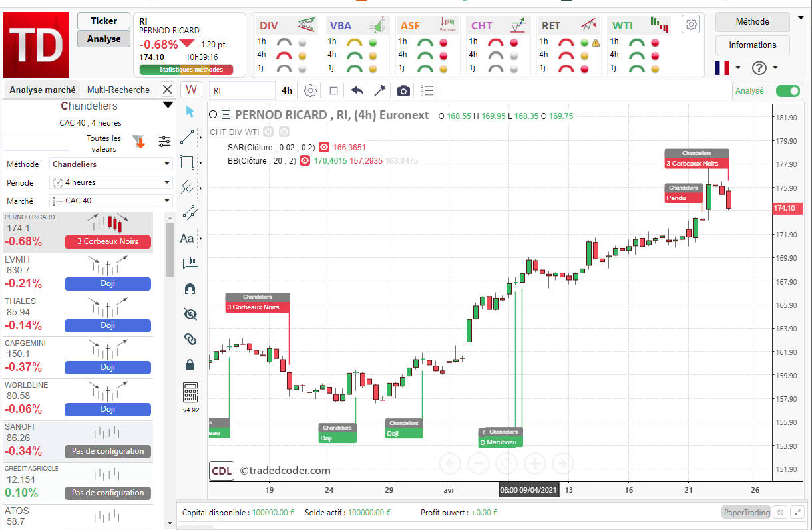This screenshot has width=812, height=530.
Task: Toggle the CHT tag on the chart
Action: point(218,132)
